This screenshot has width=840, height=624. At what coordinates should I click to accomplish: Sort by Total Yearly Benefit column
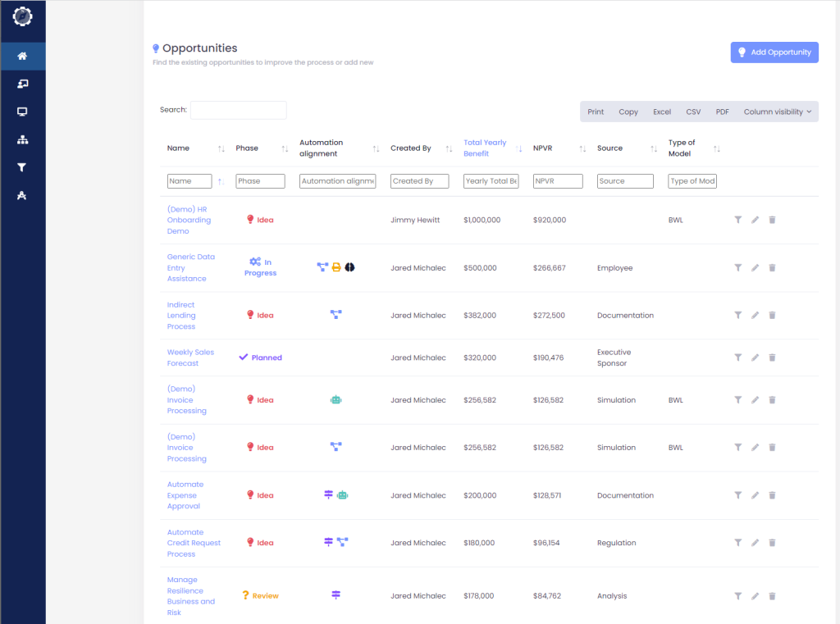pos(485,148)
